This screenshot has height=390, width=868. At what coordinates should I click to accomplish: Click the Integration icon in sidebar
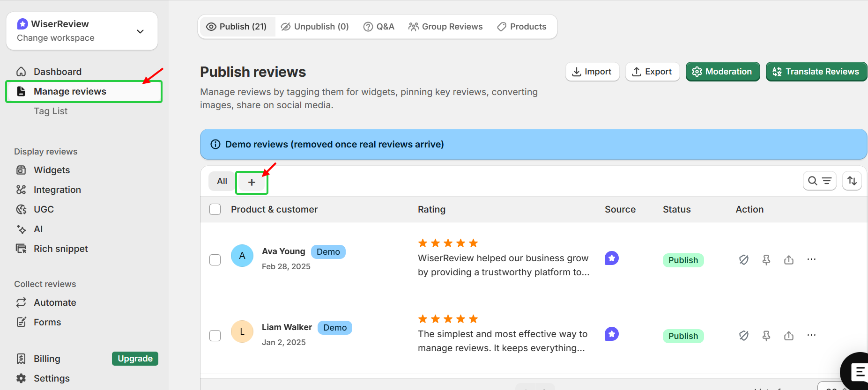[x=21, y=190]
